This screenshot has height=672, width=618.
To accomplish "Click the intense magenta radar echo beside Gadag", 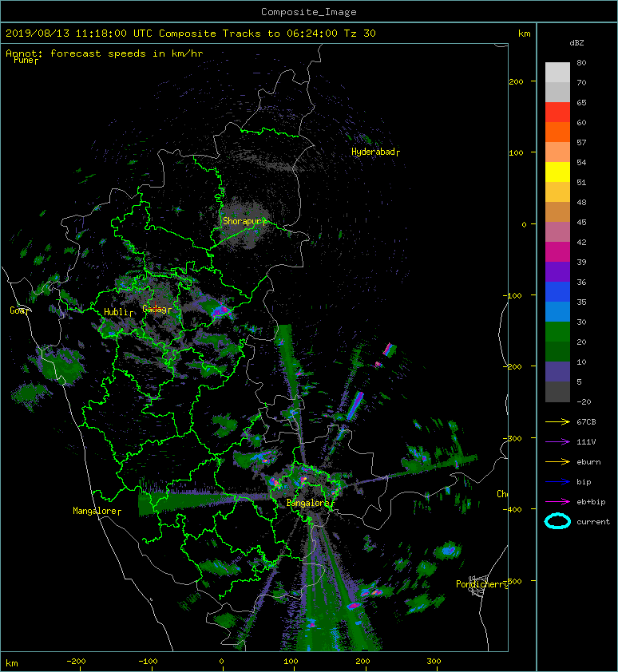I will (221, 311).
